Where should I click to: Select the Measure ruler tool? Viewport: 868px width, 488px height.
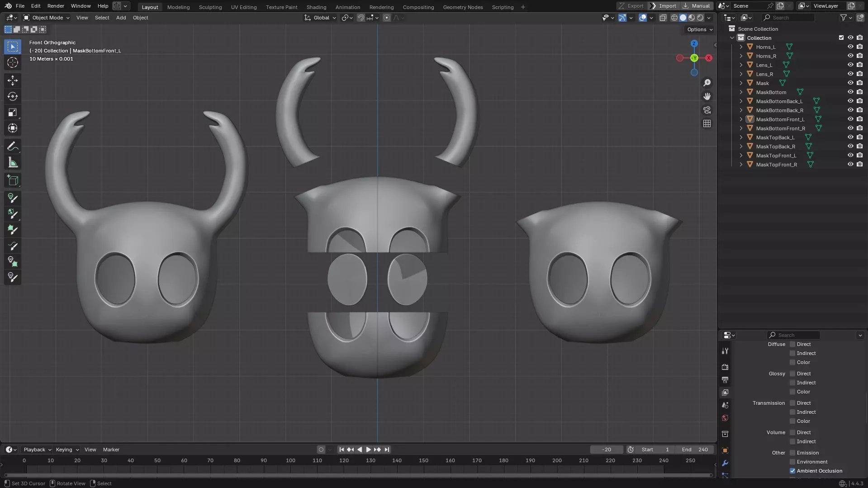13,162
